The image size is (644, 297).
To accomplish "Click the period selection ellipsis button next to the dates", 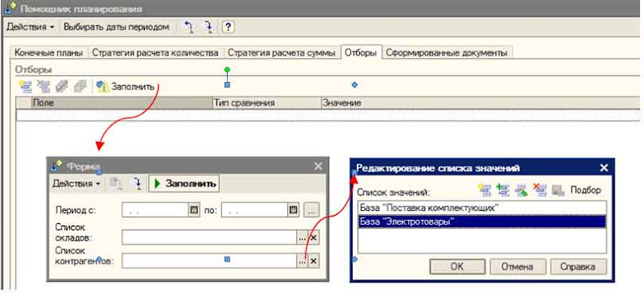I will pyautogui.click(x=312, y=210).
